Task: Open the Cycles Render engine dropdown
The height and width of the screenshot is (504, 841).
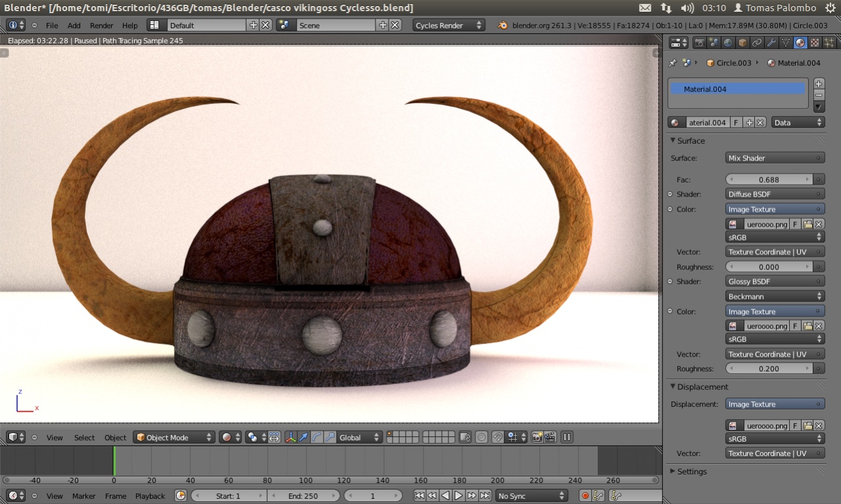Action: click(448, 25)
